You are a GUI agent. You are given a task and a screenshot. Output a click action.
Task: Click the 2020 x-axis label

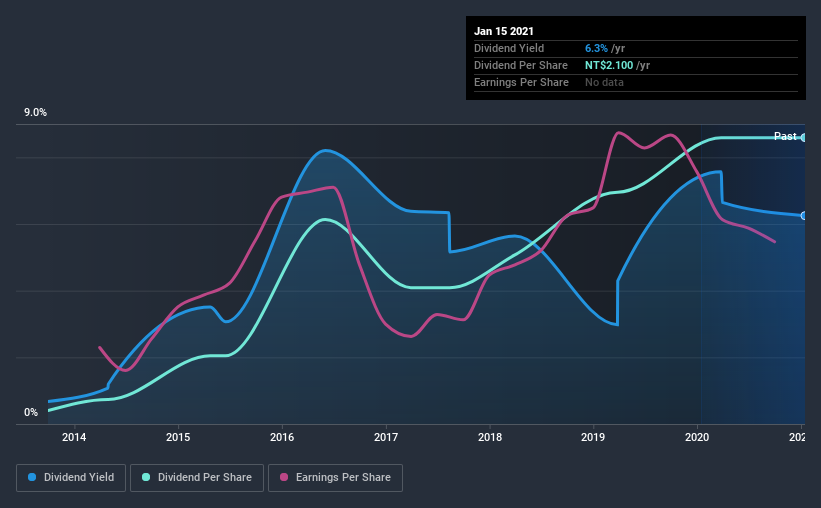[x=697, y=437]
